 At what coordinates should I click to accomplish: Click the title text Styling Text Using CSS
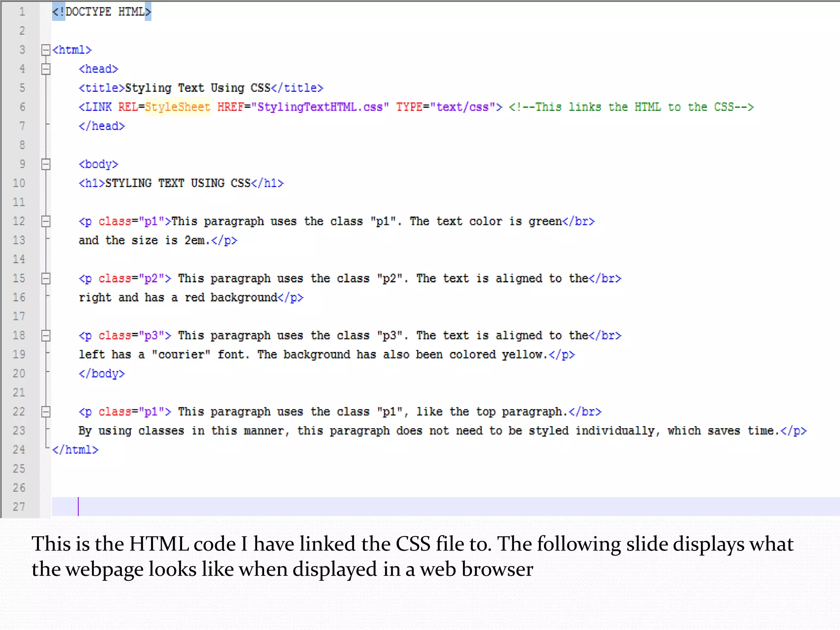click(198, 88)
